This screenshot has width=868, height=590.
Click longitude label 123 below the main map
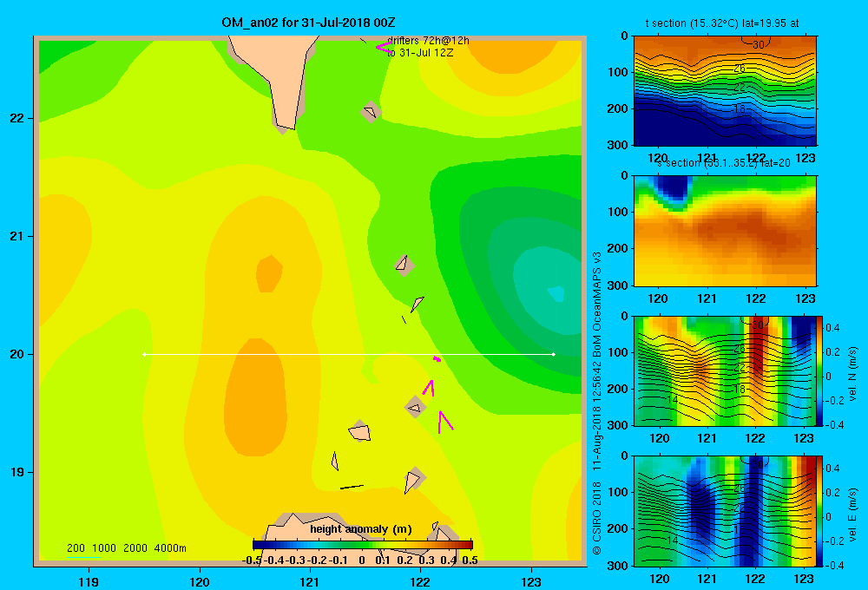coord(531,581)
